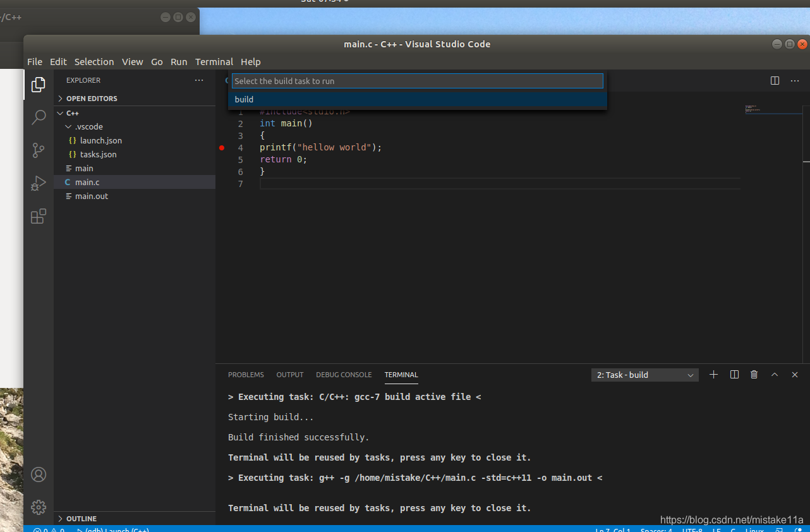Open the Go menu
Screen dimensions: 810x532
tap(157, 62)
